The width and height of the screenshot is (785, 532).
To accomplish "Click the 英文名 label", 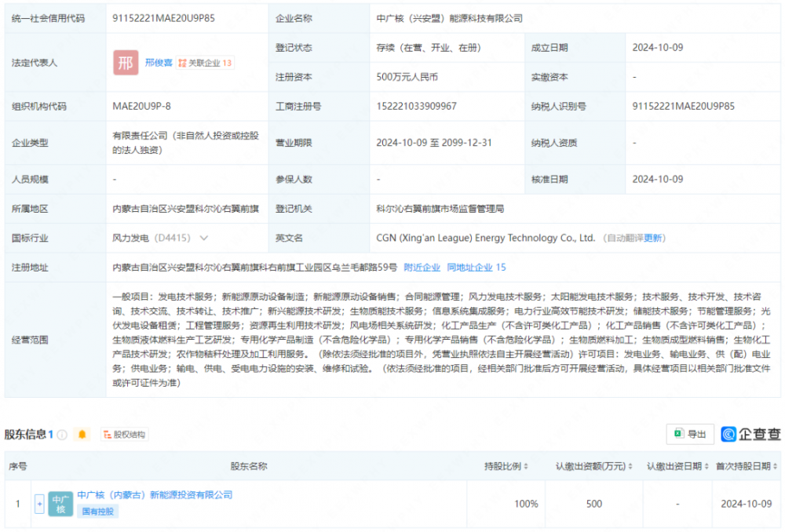I will [289, 238].
